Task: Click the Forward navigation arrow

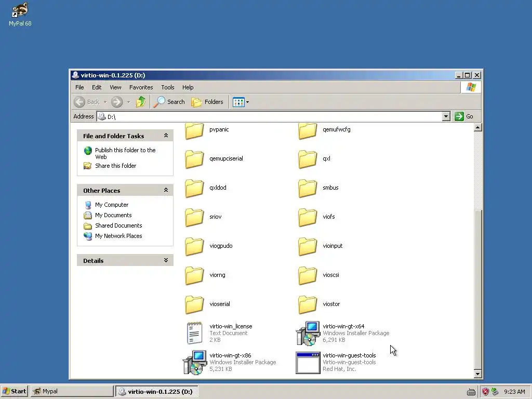Action: pyautogui.click(x=117, y=102)
